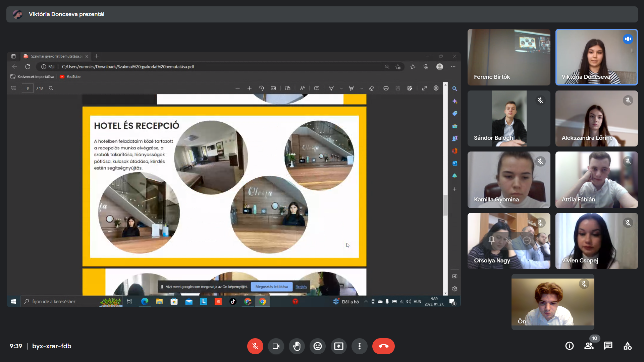Select the Szakmai gyakorlat bemutatása tab
Viewport: 644px width, 362px height.
pos(55,56)
